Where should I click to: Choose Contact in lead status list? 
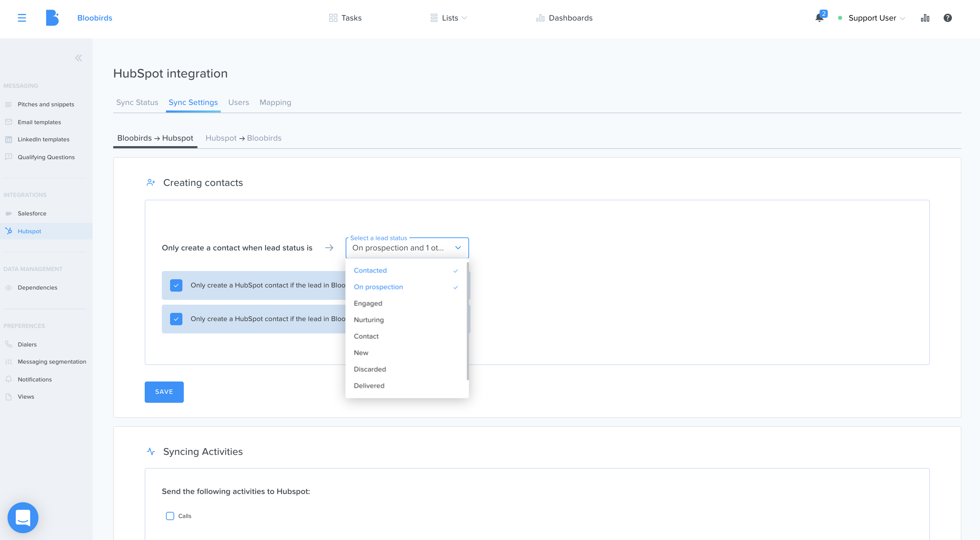pos(406,337)
